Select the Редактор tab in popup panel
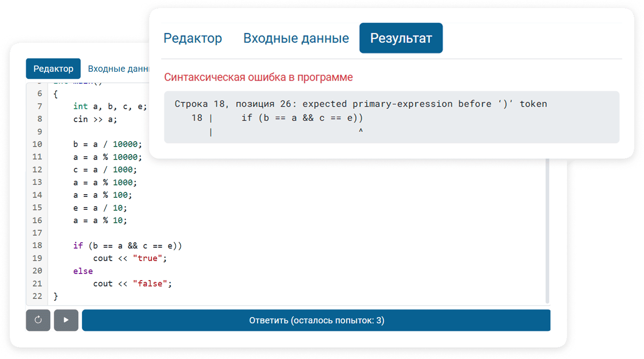Screen dimensions: 644x359 click(x=192, y=38)
